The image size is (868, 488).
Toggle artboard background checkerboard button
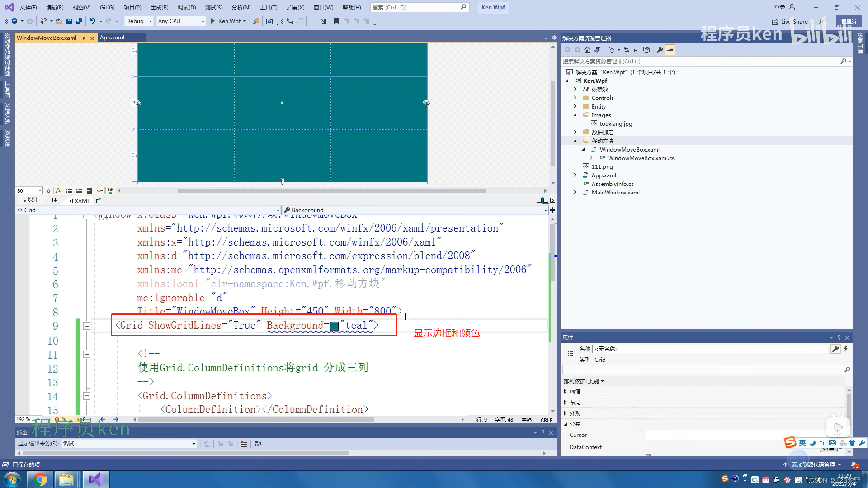click(90, 191)
